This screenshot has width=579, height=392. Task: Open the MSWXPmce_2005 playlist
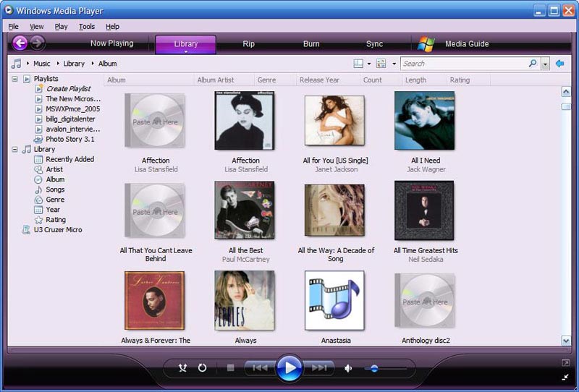(x=73, y=109)
